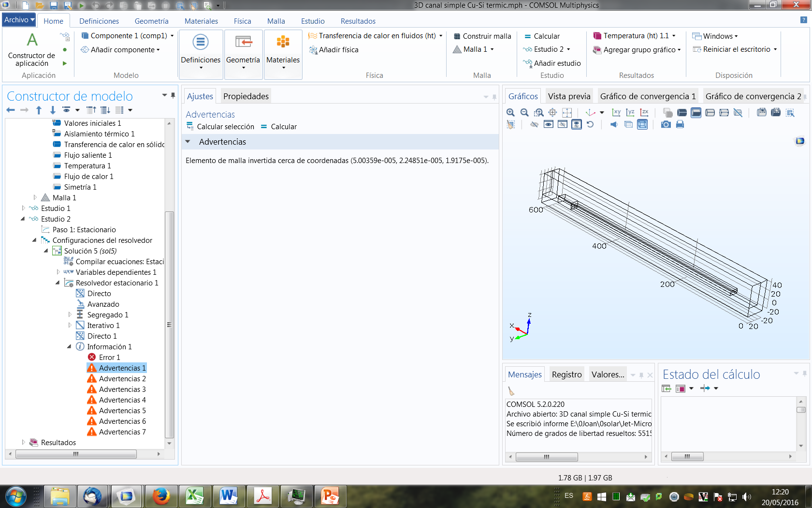Click the Model Builder vertical scrollbar thumb
The width and height of the screenshot is (812, 508).
pyautogui.click(x=169, y=324)
